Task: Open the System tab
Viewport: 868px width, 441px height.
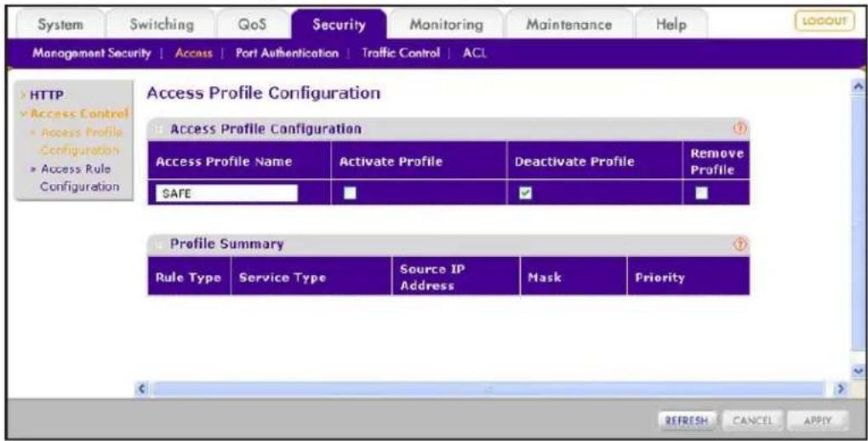Action: click(x=60, y=25)
